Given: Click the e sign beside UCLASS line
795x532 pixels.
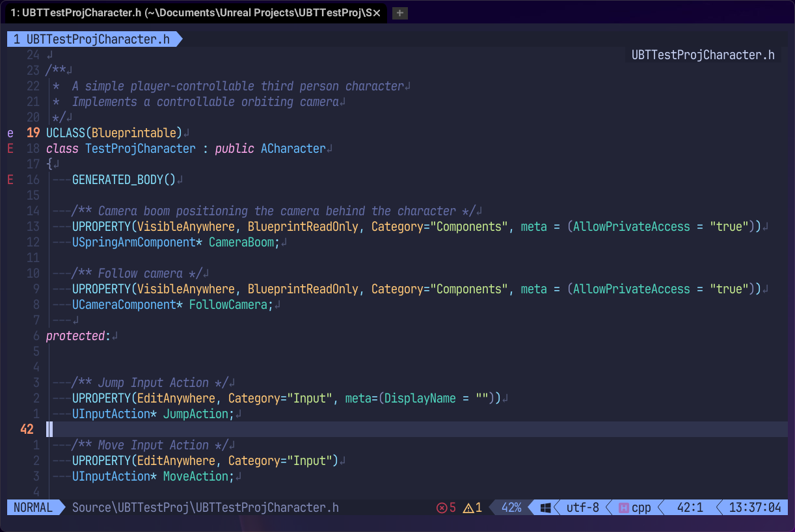Looking at the screenshot, I should point(10,133).
